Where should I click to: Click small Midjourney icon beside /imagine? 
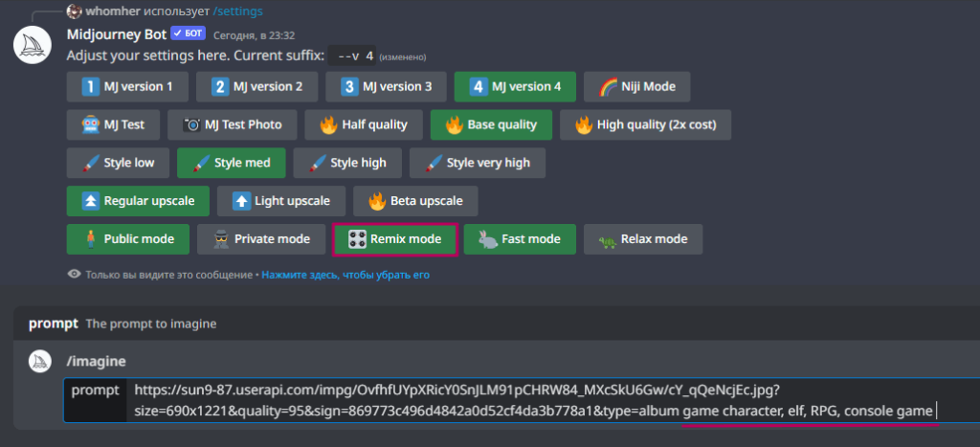[x=39, y=362]
